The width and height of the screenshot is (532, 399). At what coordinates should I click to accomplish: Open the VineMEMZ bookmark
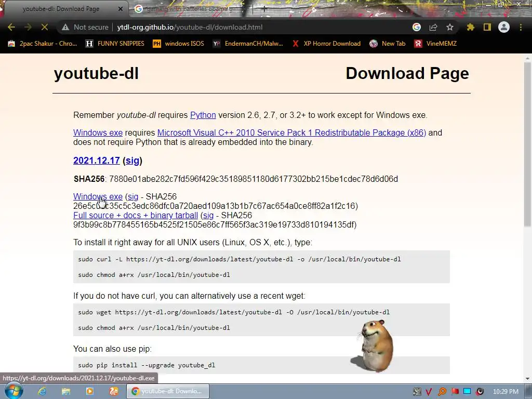click(x=436, y=44)
